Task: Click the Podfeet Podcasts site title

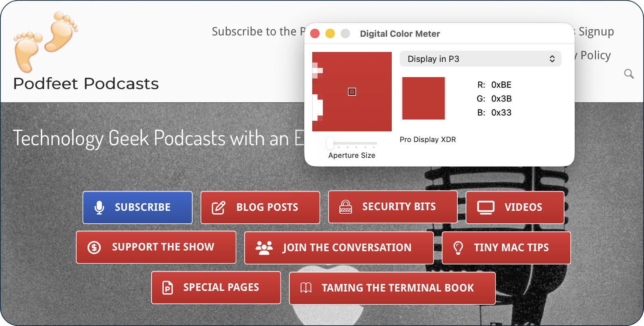Action: click(86, 84)
